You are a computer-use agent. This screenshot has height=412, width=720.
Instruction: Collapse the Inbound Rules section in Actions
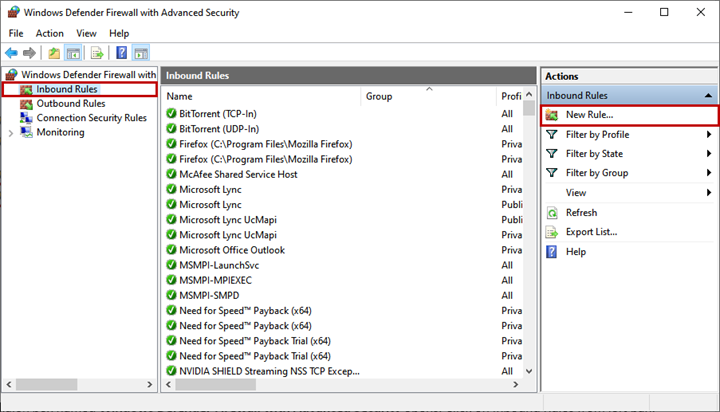tap(709, 96)
